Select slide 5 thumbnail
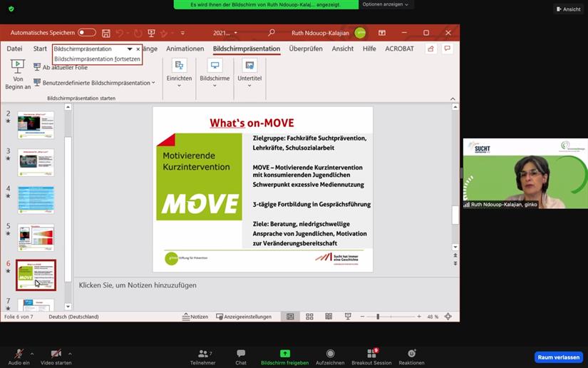 click(x=36, y=237)
